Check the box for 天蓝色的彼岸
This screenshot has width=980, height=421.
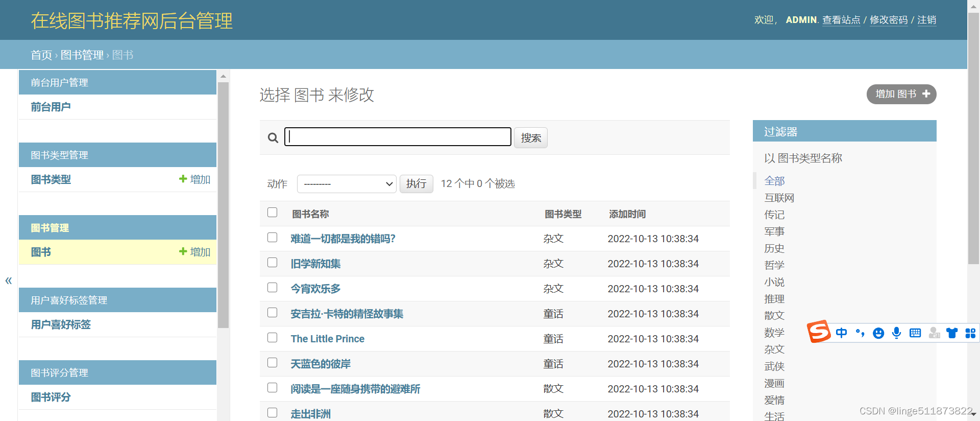tap(273, 363)
